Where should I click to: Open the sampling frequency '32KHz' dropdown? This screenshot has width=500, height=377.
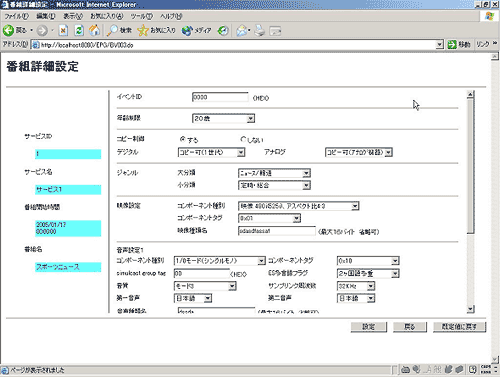(x=356, y=286)
